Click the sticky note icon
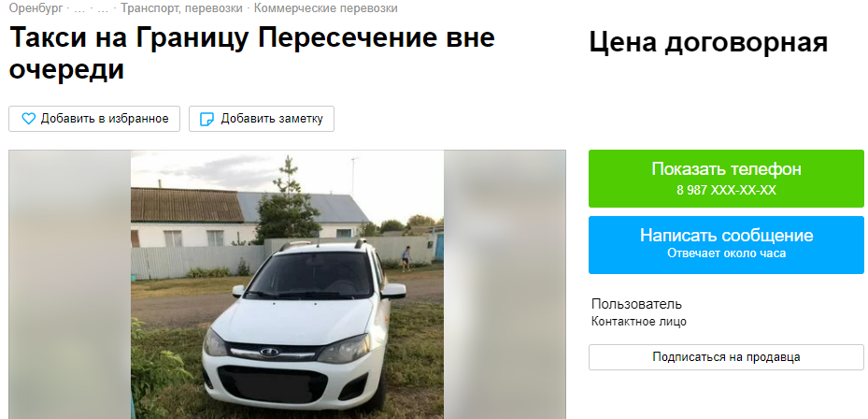Screen dimensions: 868x419 [206, 119]
